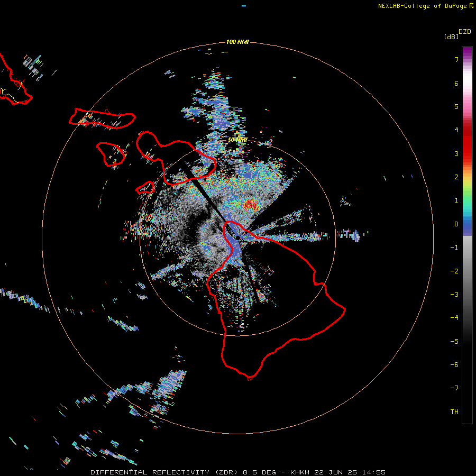The height and width of the screenshot is (476, 476).
Task: Click the DZD product label above the scale
Action: coord(465,32)
